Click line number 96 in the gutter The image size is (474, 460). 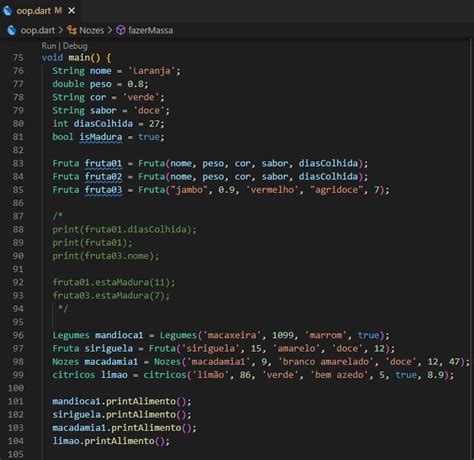click(18, 335)
